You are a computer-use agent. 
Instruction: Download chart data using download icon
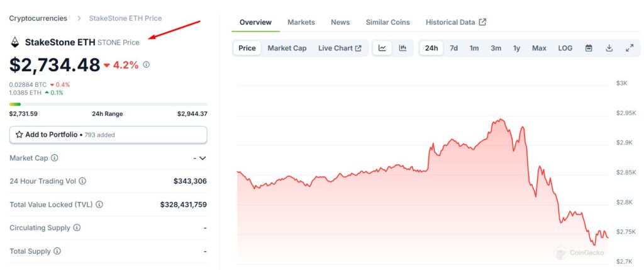[x=609, y=48]
